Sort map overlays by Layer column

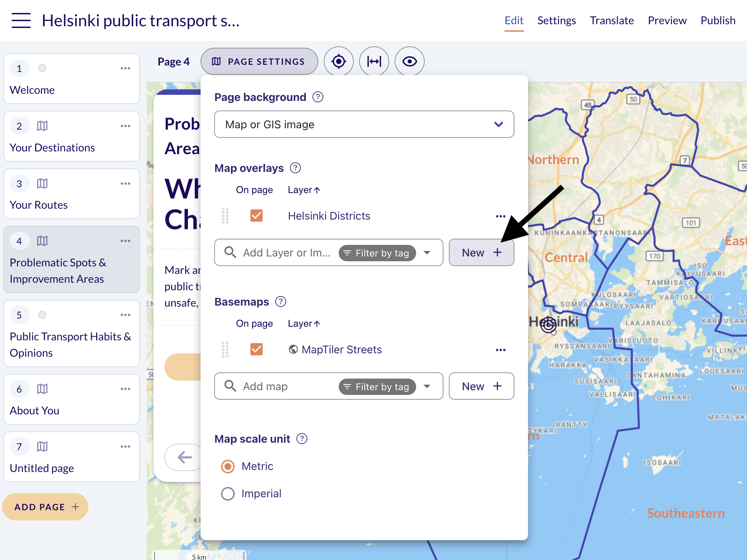304,190
